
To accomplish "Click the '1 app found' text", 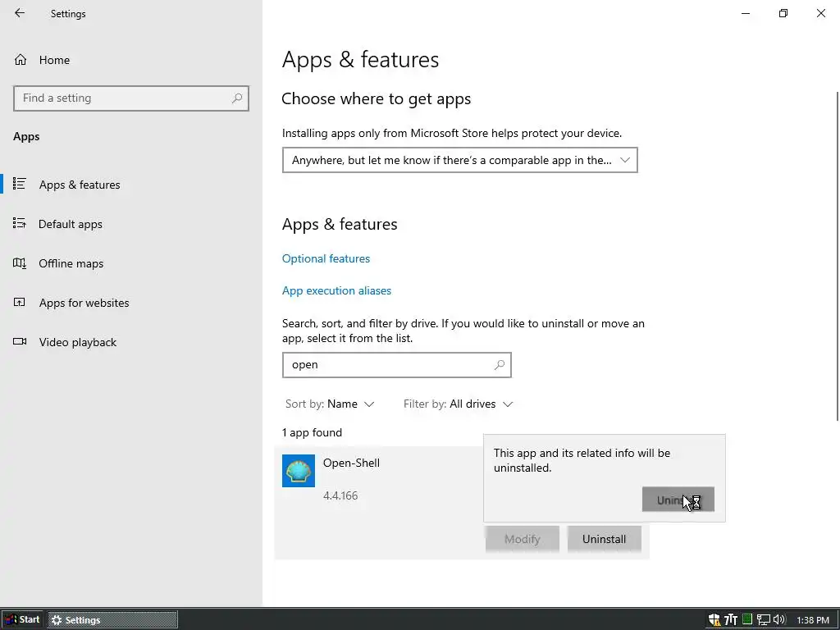I will [312, 432].
